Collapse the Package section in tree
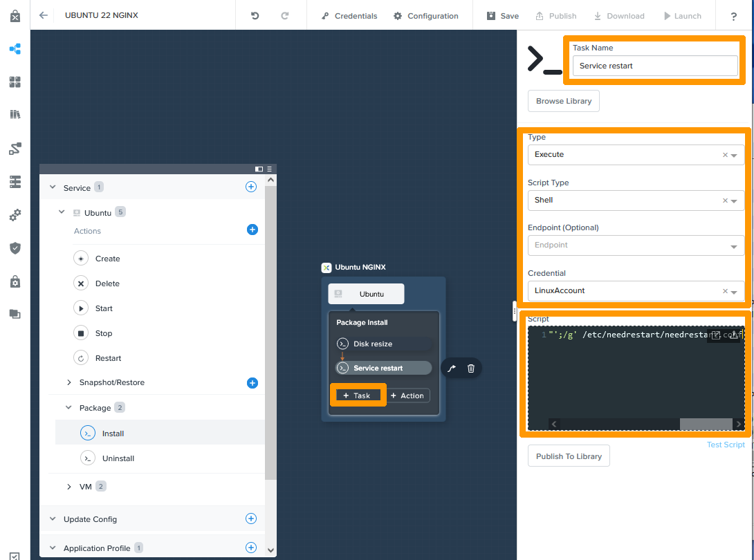The image size is (754, 560). click(68, 408)
